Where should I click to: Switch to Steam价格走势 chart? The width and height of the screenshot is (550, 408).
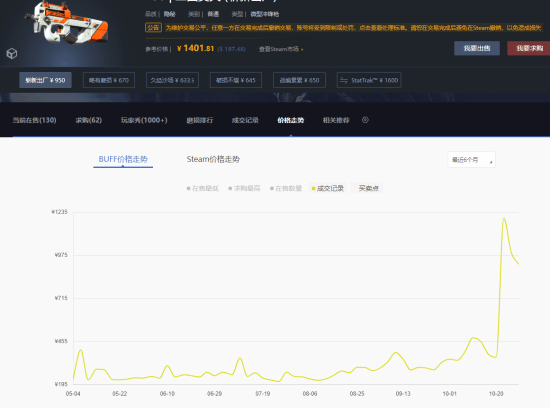(213, 159)
